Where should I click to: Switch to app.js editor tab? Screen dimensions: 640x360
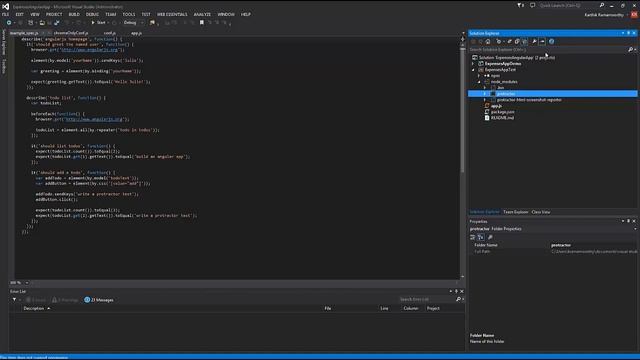(x=136, y=33)
